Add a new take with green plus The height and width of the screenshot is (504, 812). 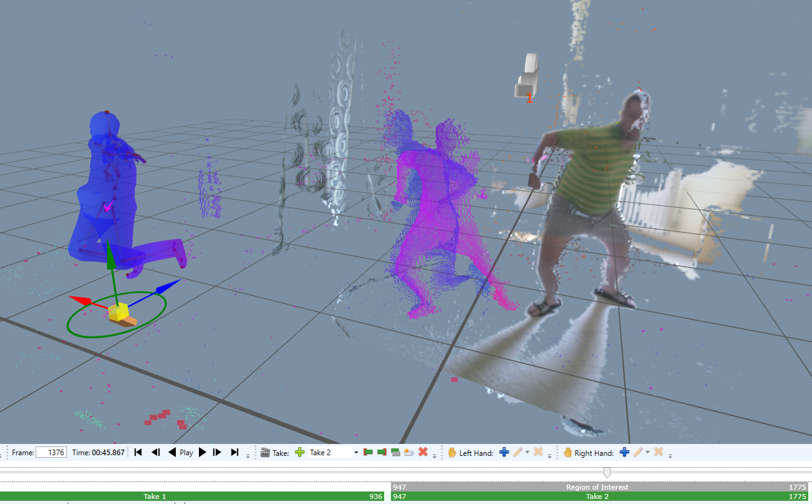[300, 452]
